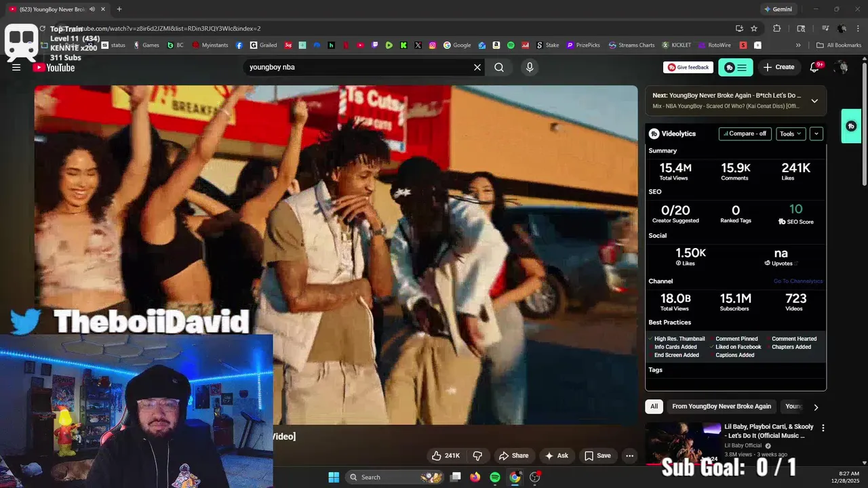Share the video
Screen dimensions: 868x488
[x=513, y=455]
